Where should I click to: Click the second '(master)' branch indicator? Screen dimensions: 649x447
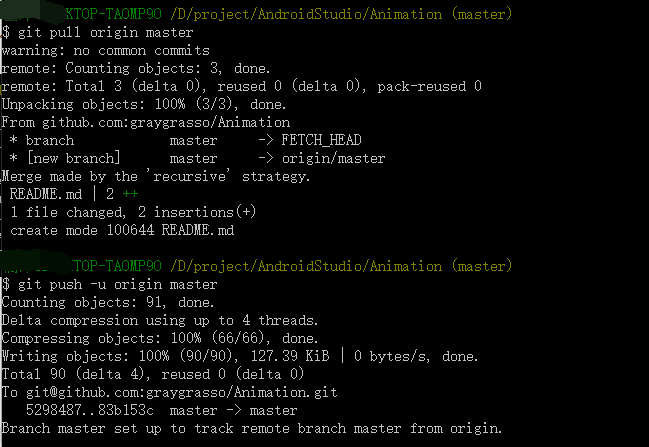(x=482, y=266)
